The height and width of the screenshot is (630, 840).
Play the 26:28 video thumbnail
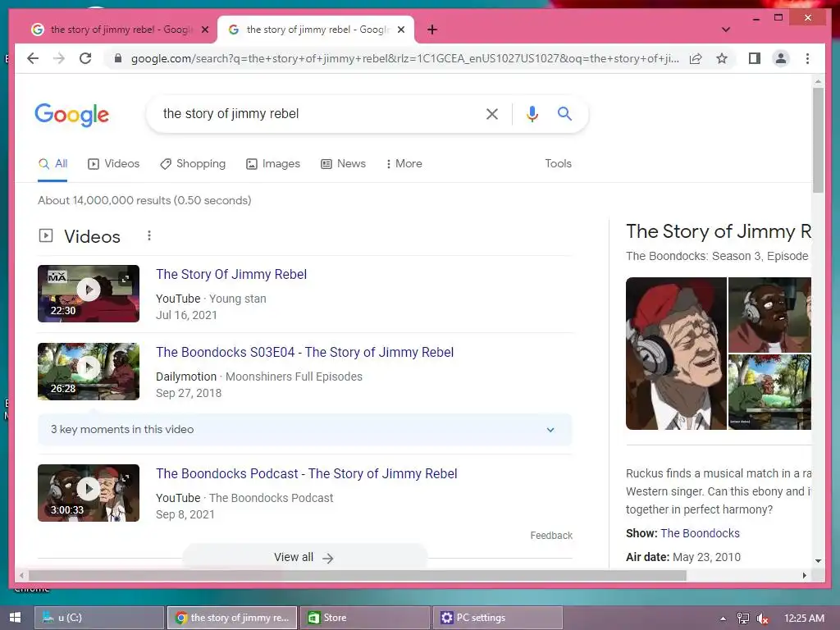89,372
